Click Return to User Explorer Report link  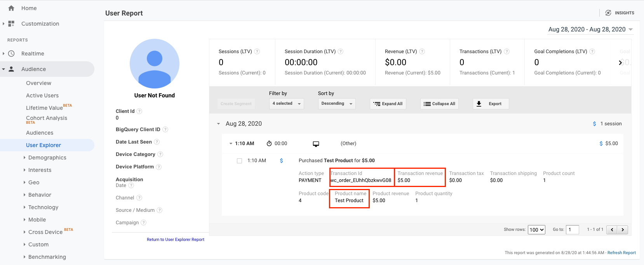point(176,239)
